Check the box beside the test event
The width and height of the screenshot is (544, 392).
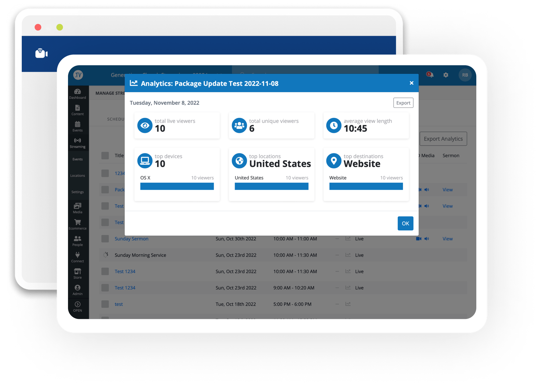click(x=105, y=304)
